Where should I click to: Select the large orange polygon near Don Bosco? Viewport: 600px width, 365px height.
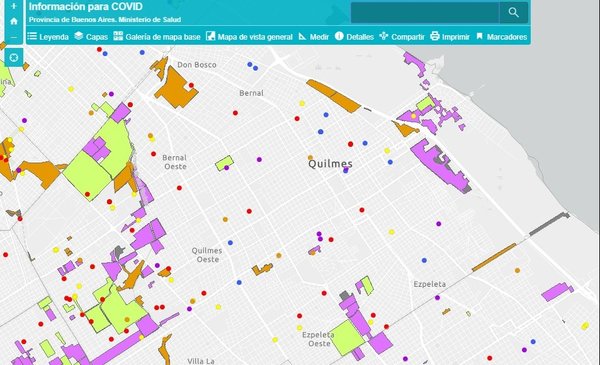175,88
